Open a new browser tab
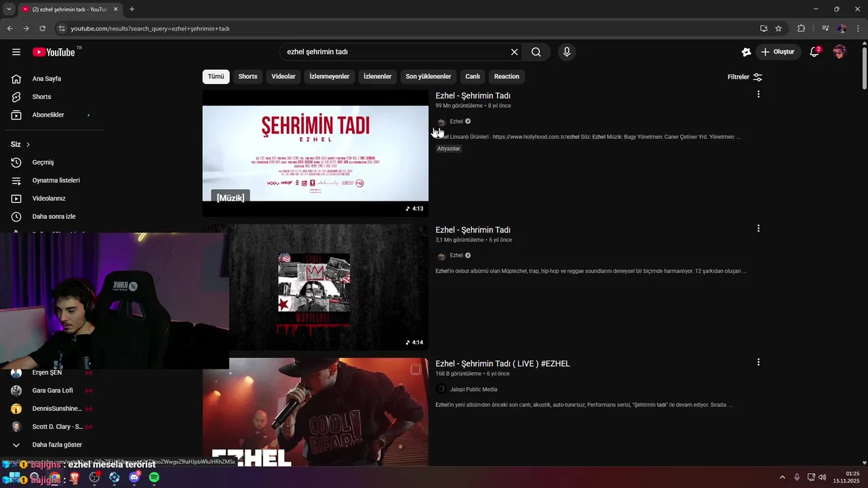Screen dimensions: 868x488 coord(132,9)
